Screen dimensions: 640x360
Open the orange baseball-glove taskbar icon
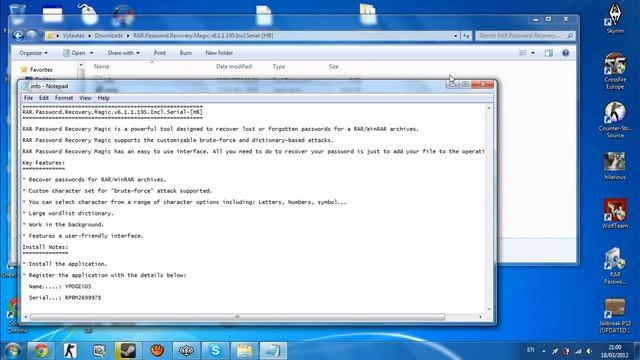157,351
